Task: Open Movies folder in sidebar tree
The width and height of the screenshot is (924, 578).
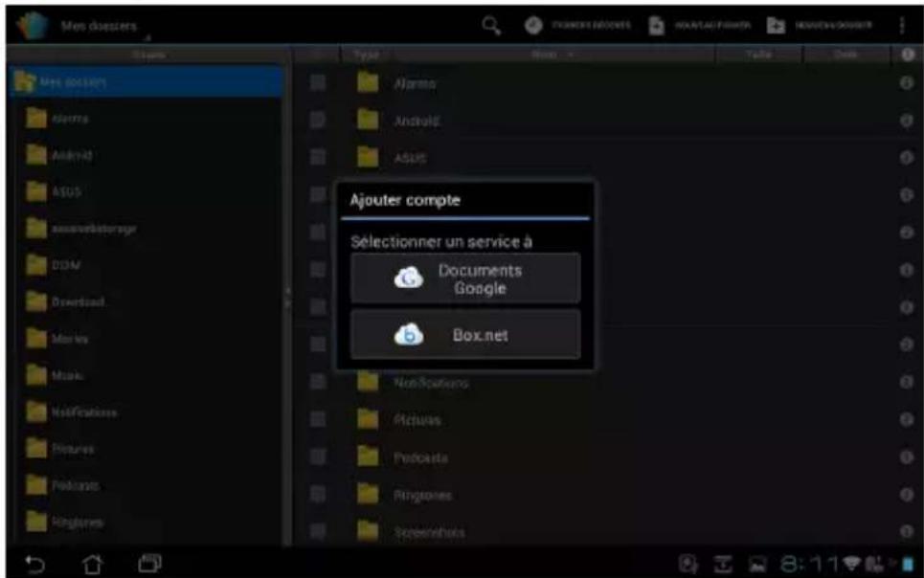Action: coord(57,339)
